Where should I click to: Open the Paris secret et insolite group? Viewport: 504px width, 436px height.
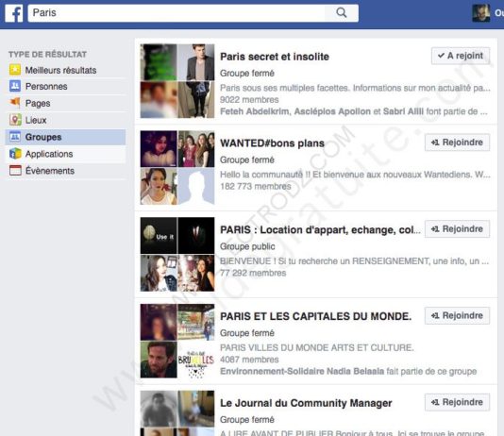pos(275,57)
